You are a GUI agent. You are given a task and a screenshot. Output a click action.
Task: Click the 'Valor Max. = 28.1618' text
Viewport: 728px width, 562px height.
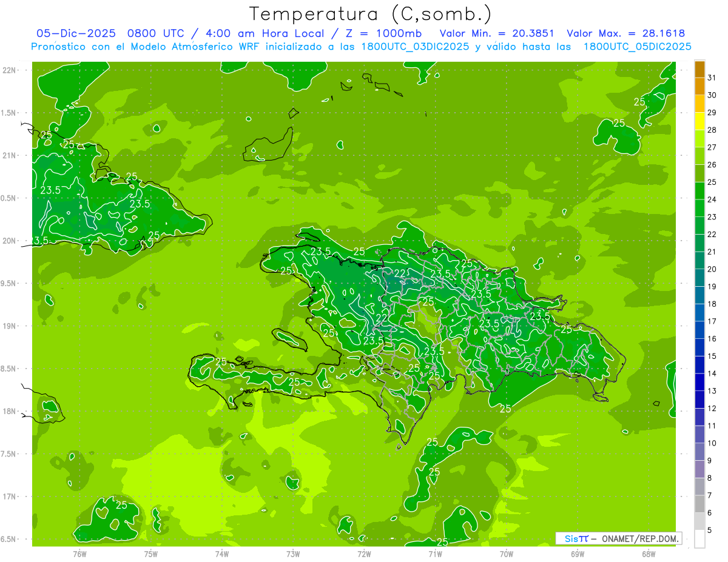[x=626, y=33]
